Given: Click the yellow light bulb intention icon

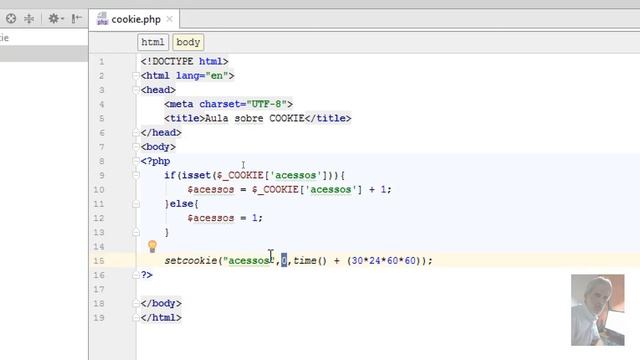Looking at the screenshot, I should (x=152, y=246).
